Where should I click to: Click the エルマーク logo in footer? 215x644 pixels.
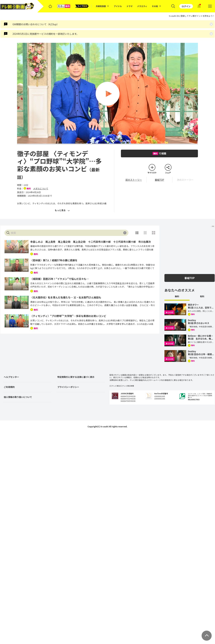(x=182, y=396)
